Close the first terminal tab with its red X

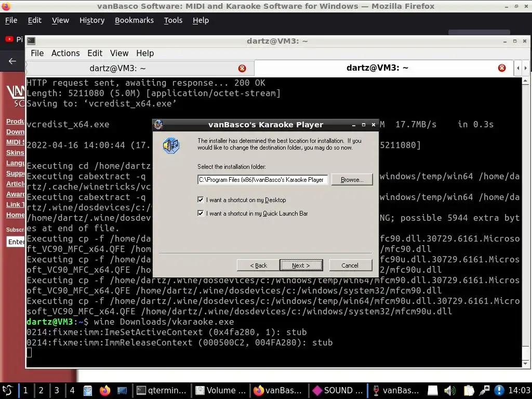tap(242, 68)
